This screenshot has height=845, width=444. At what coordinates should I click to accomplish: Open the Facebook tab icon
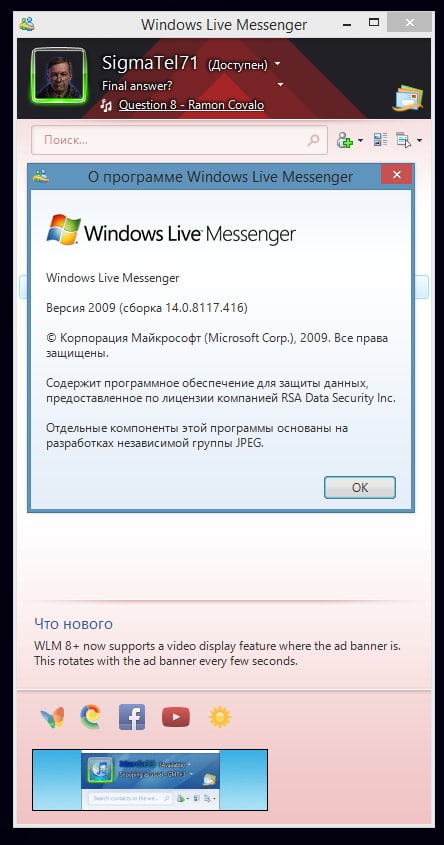tap(132, 717)
